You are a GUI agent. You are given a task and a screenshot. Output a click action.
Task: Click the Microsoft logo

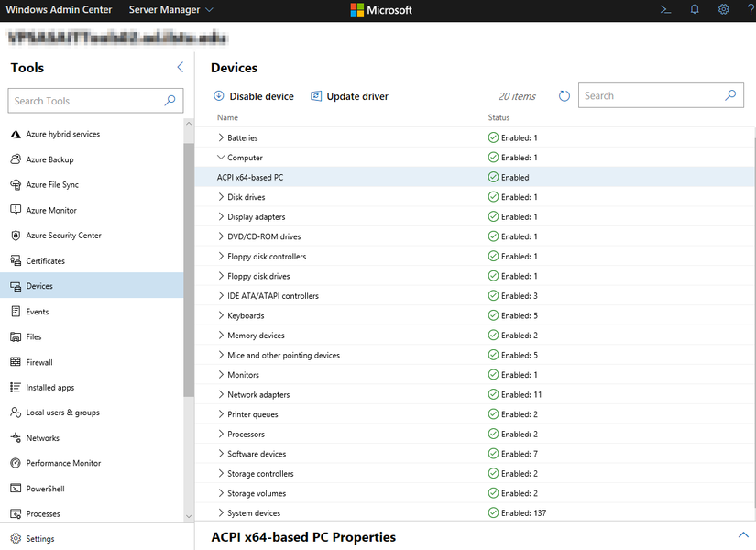click(381, 10)
